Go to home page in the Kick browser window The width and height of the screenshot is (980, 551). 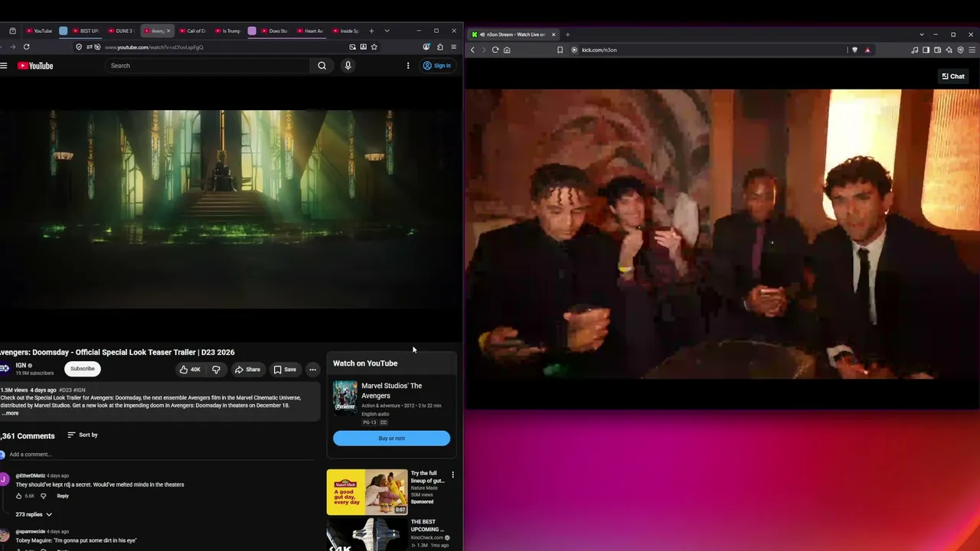click(507, 50)
